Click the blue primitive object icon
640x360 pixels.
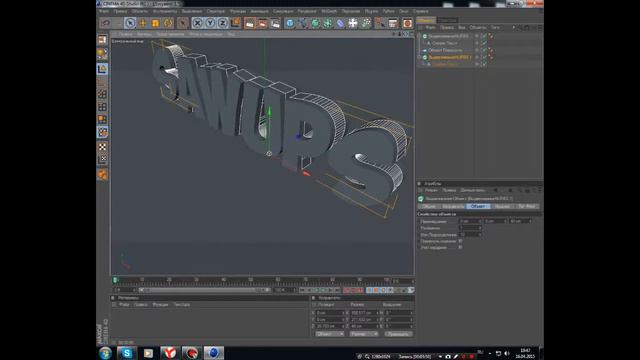coord(290,23)
